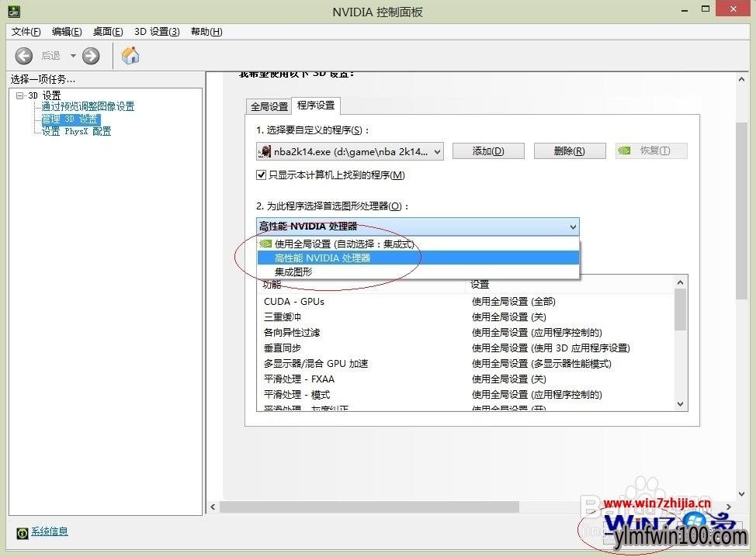Viewport: 756px width, 557px height.
Task: Click NVIDIA control panel title bar icon
Action: [x=13, y=11]
